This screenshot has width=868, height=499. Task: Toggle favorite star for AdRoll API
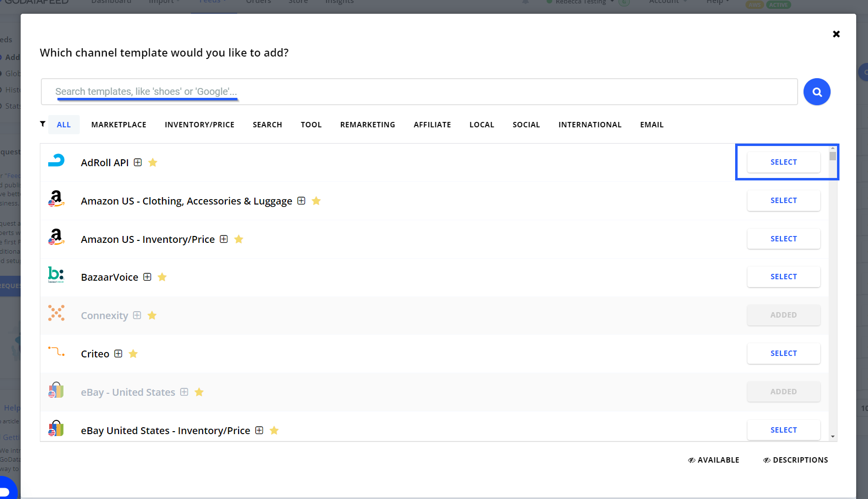click(153, 162)
